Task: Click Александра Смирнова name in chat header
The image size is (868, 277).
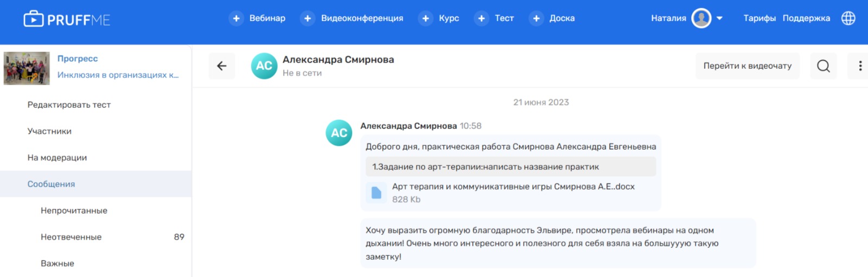Action: [338, 60]
